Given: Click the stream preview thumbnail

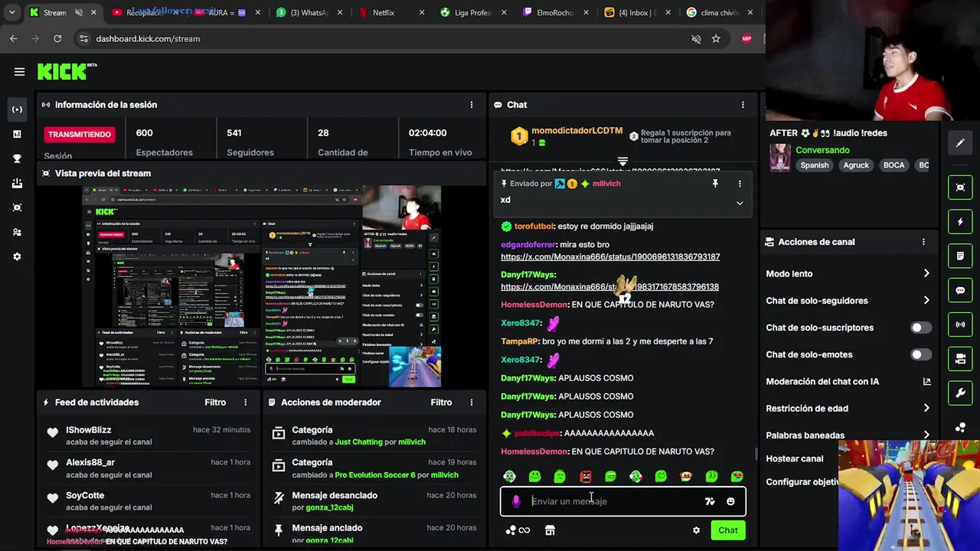Looking at the screenshot, I should pyautogui.click(x=262, y=286).
